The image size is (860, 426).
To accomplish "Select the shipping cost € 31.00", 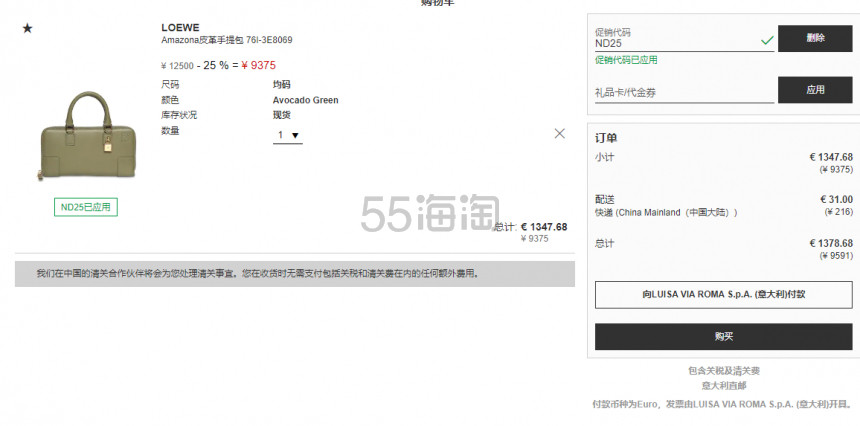I will click(x=836, y=199).
